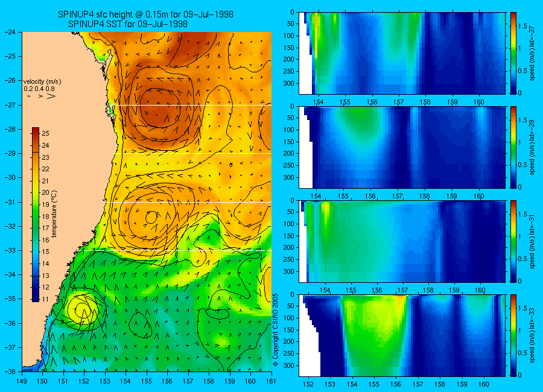Select the lat=-27 speed cross-section panel
The height and width of the screenshot is (392, 543).
tap(402, 53)
